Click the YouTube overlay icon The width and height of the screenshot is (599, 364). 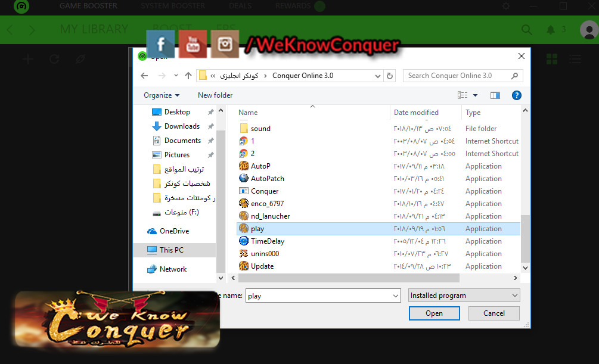(x=193, y=44)
